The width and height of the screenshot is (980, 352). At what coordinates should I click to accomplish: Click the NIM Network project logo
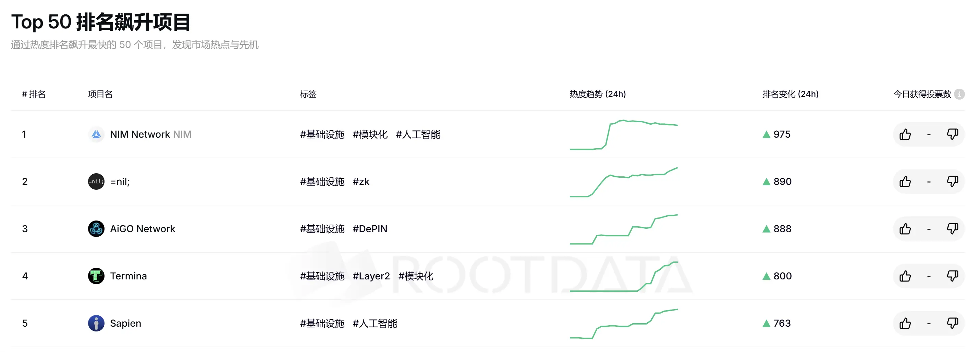96,134
